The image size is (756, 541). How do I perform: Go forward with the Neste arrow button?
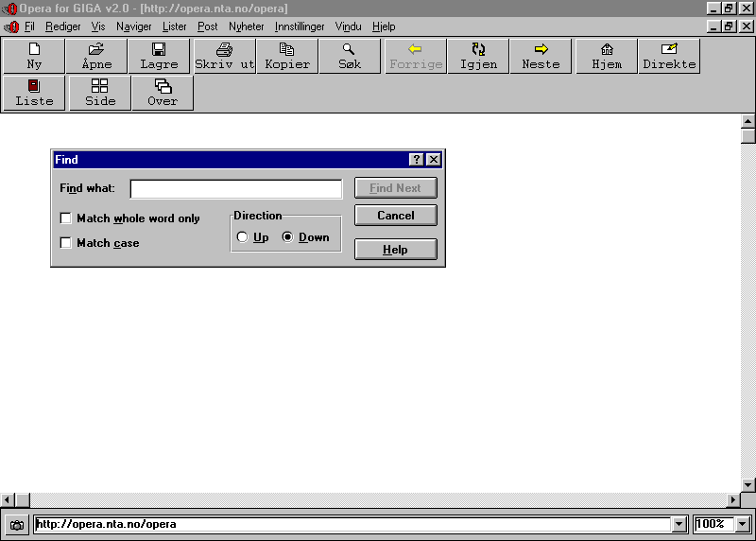tap(541, 57)
